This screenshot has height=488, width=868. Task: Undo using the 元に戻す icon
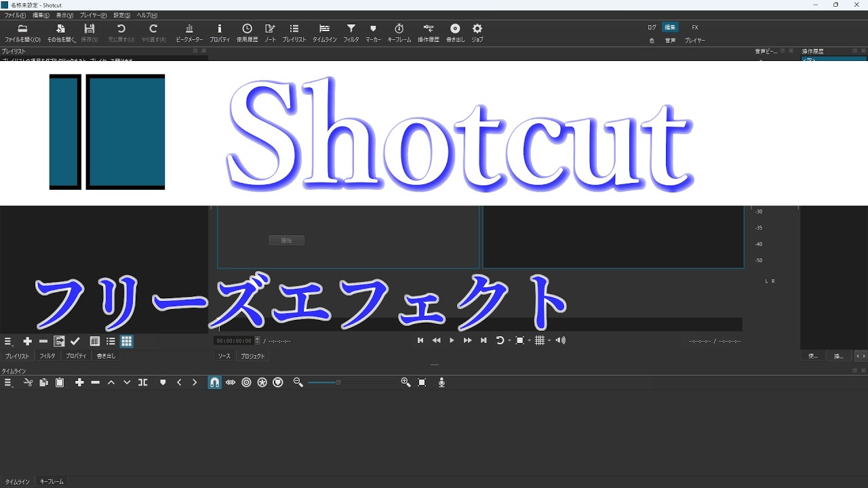121,33
